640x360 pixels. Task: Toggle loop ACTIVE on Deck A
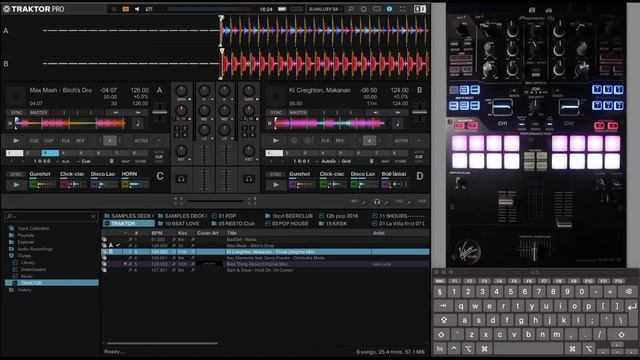click(x=141, y=140)
